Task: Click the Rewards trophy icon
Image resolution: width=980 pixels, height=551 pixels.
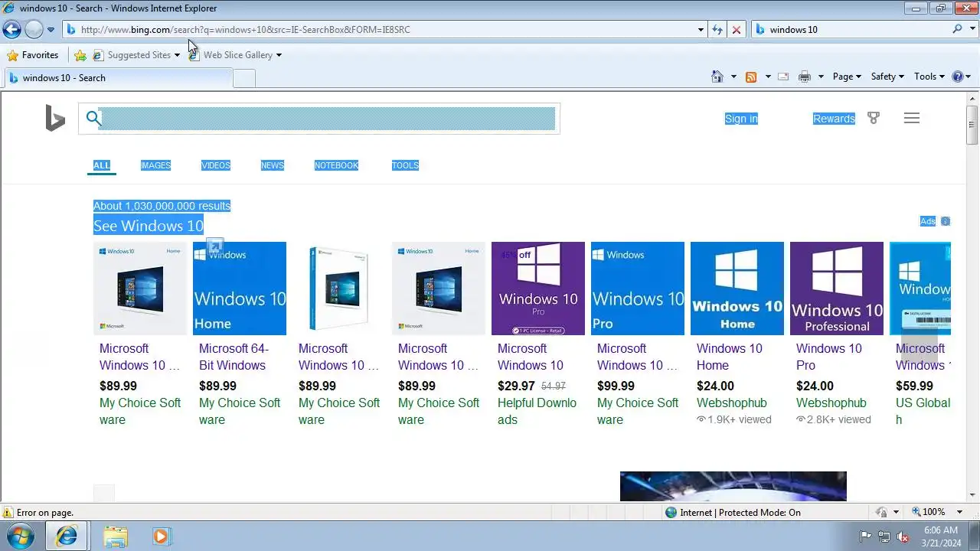Action: (874, 118)
